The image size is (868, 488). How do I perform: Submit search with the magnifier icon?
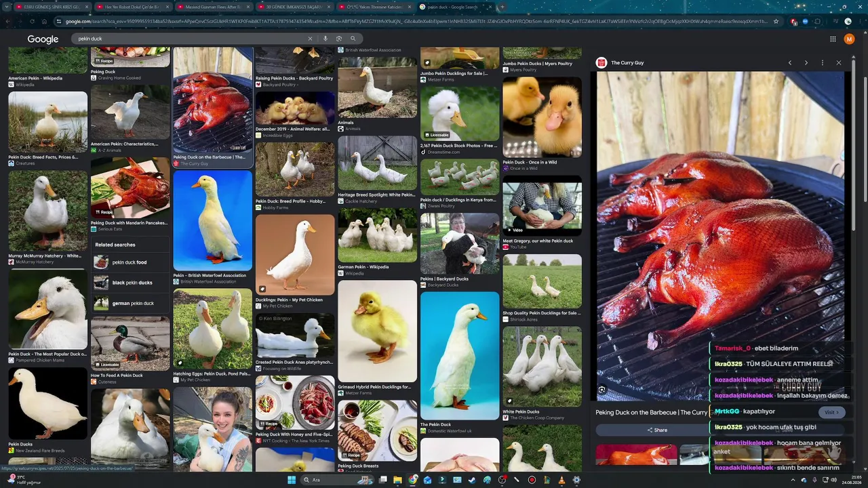353,39
